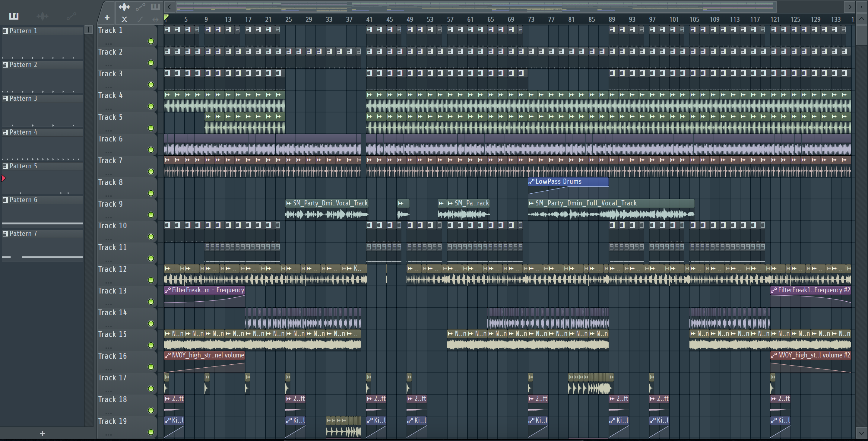Viewport: 868px width, 441px height.
Task: Click right arrow of overview scrollbar
Action: tap(850, 7)
